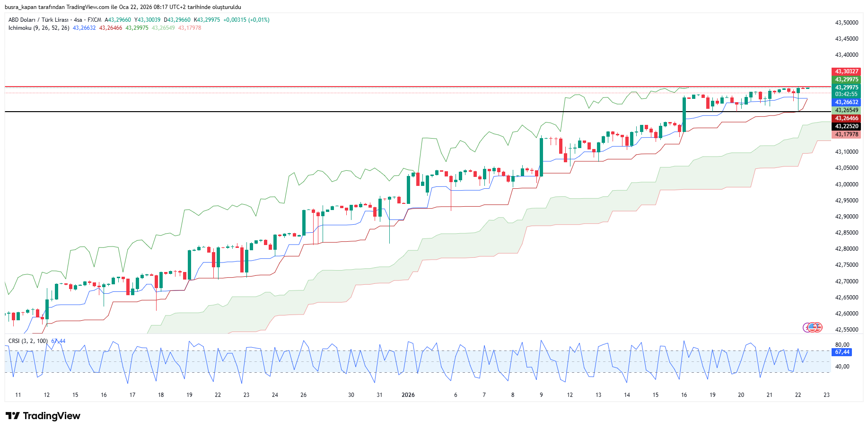Click the 4sa timeframe in chart title
868x430 pixels.
pyautogui.click(x=78, y=20)
